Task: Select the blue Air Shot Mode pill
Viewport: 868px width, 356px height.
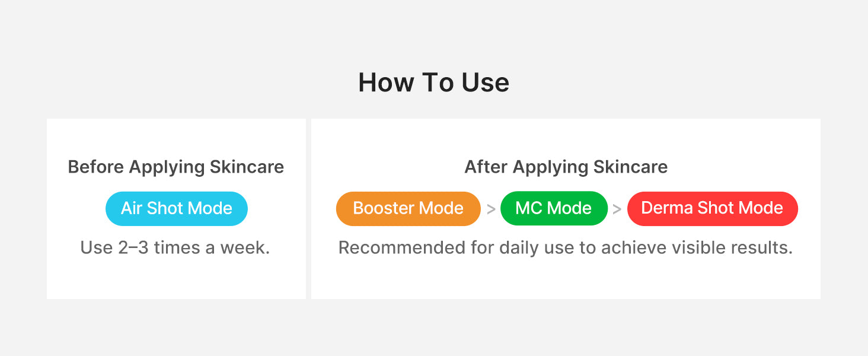Action: 177,208
